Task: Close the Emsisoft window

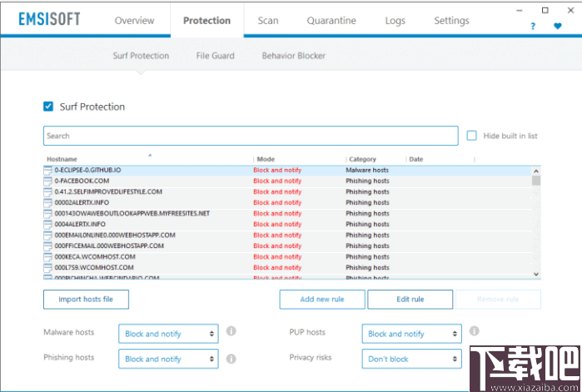Action: click(571, 10)
